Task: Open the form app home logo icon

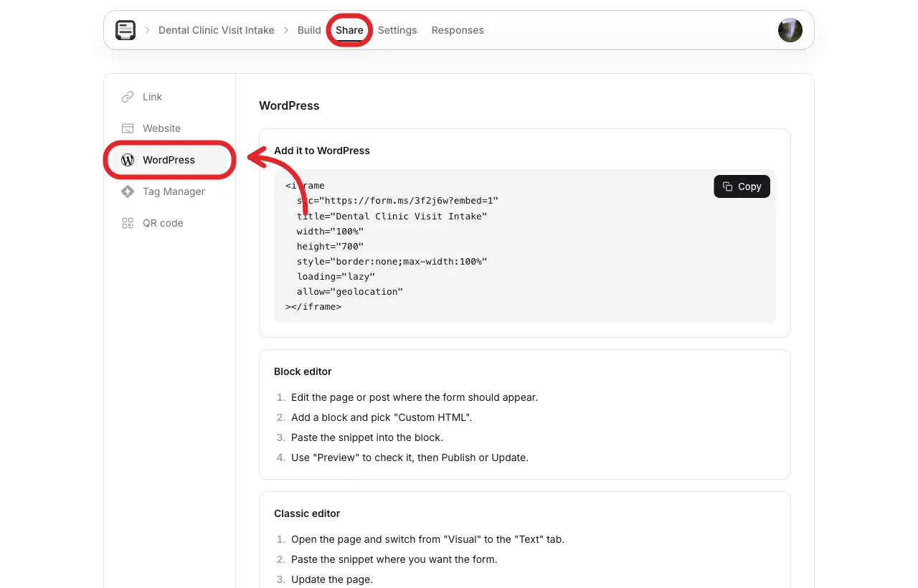Action: coord(126,30)
